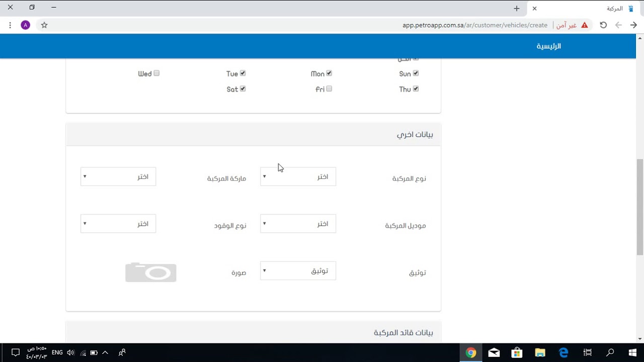Click the People icon in taskbar
The image size is (644, 362).
tap(122, 352)
